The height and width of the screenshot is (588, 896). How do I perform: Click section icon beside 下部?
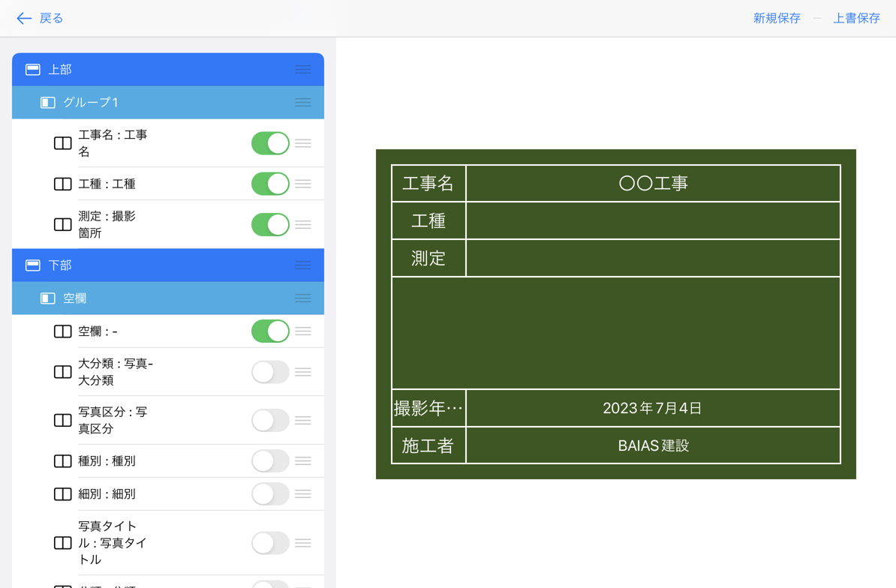[x=33, y=265]
